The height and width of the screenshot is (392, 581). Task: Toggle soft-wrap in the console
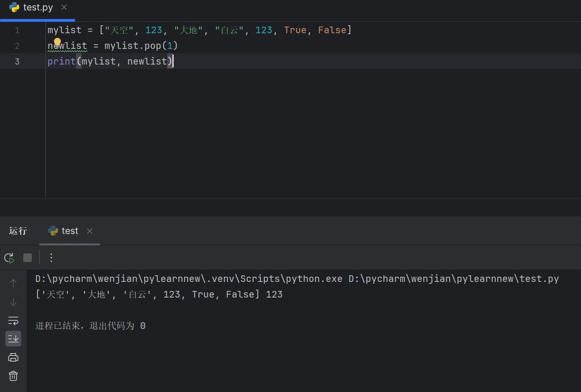13,320
